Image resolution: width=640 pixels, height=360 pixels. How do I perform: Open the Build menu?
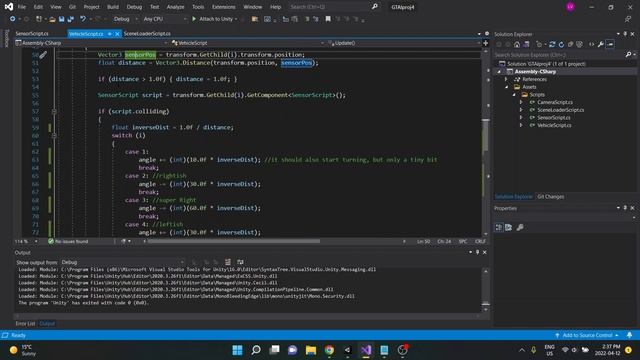pyautogui.click(x=113, y=7)
